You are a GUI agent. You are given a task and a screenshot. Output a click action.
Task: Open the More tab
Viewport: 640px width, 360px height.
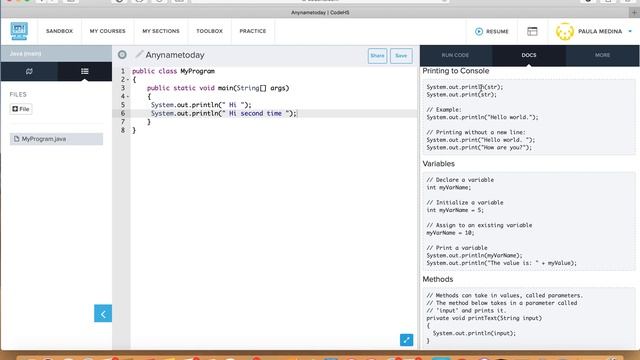click(x=602, y=55)
